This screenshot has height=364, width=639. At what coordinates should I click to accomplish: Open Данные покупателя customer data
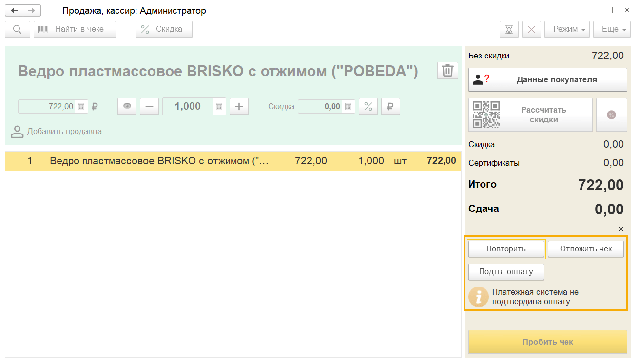pyautogui.click(x=547, y=79)
